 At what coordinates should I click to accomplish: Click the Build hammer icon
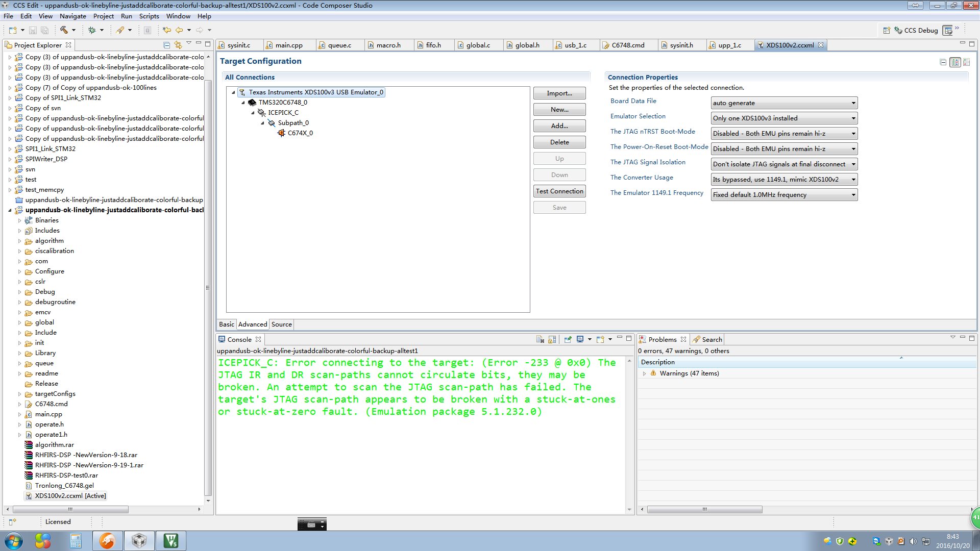64,30
